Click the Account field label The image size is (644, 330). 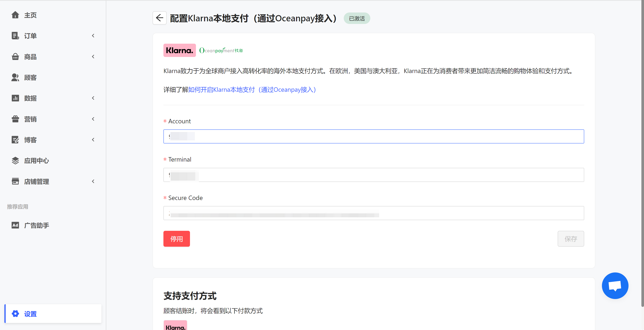click(x=179, y=121)
